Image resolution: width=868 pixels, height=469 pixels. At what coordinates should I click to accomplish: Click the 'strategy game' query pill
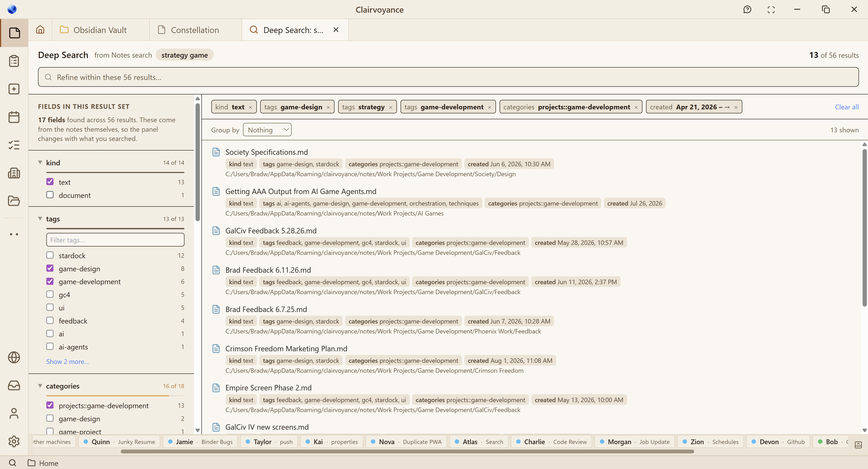tap(185, 55)
